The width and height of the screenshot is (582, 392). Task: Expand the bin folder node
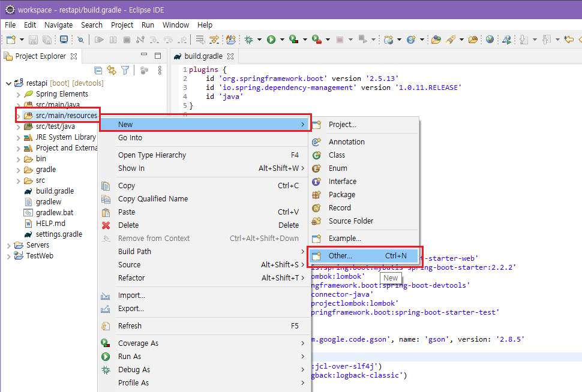[18, 159]
